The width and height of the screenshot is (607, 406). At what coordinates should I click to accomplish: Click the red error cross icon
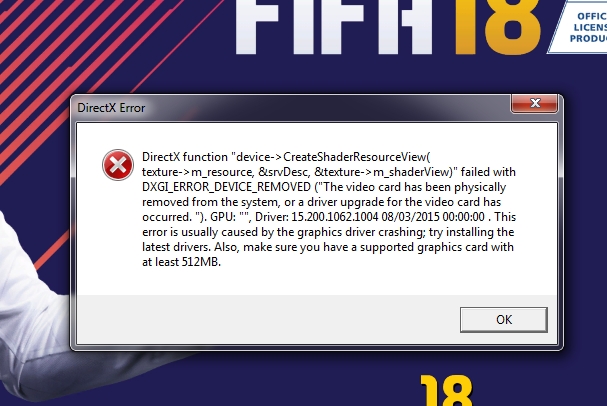click(118, 165)
